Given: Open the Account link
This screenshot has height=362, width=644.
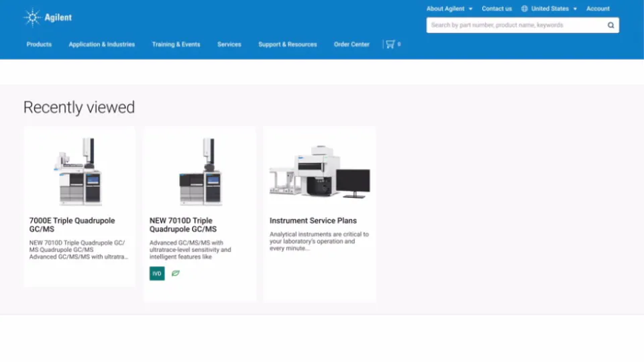Looking at the screenshot, I should pyautogui.click(x=598, y=9).
